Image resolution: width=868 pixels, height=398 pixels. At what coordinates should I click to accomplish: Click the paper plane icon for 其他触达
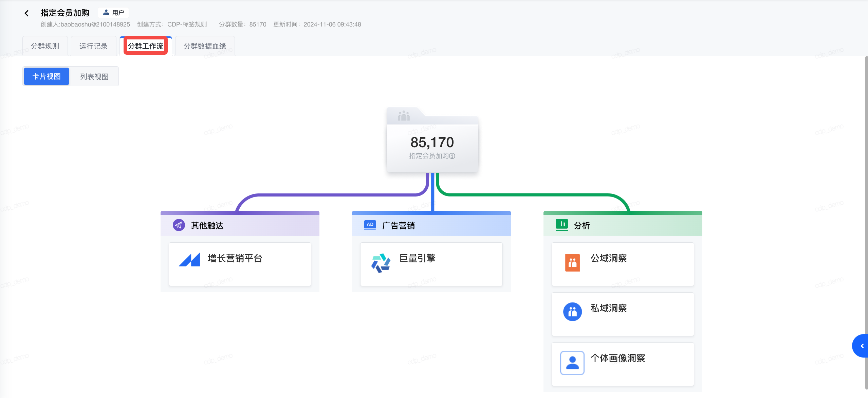coord(179,225)
